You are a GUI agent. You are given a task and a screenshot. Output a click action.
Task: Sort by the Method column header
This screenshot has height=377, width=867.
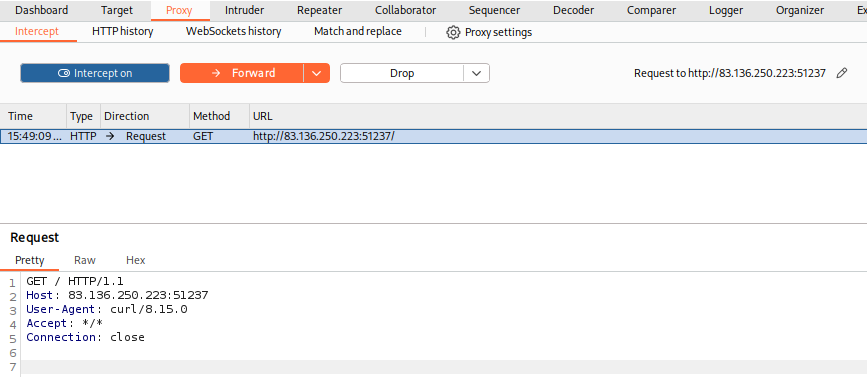(x=219, y=116)
